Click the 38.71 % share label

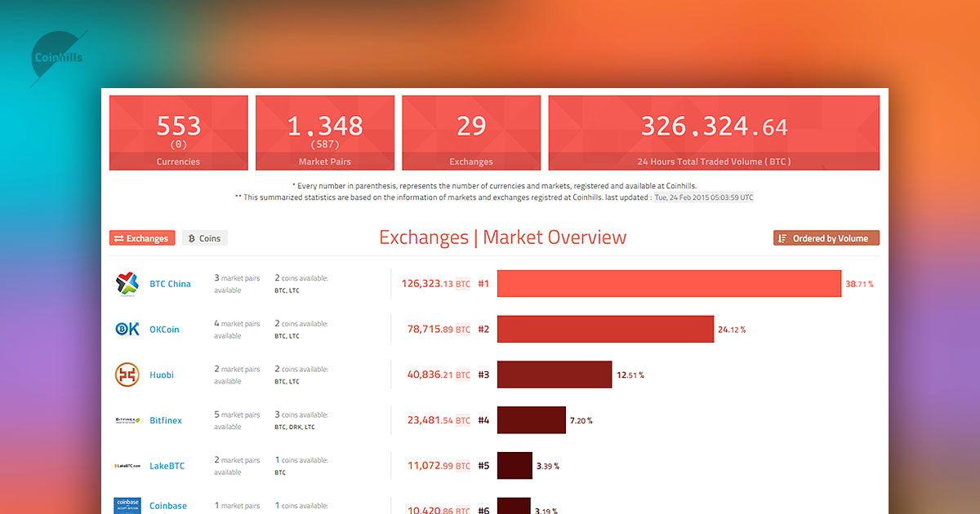tap(859, 284)
